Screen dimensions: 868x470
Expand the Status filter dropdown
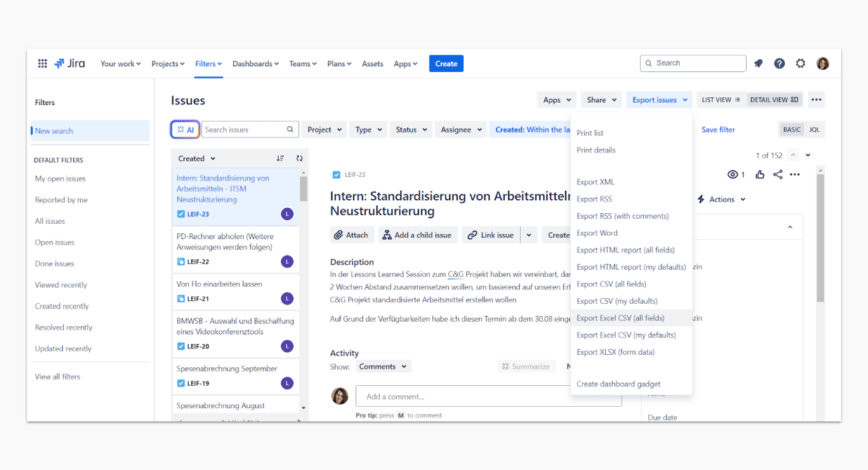click(412, 130)
